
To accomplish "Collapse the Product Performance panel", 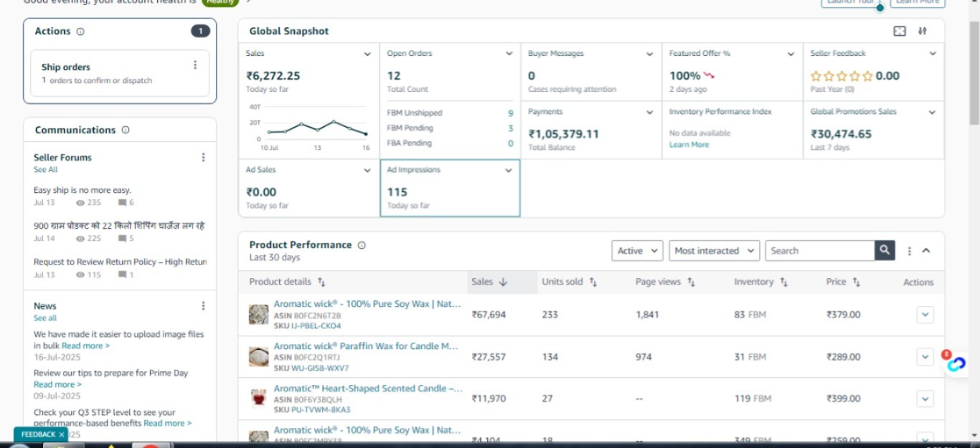I will pyautogui.click(x=926, y=251).
